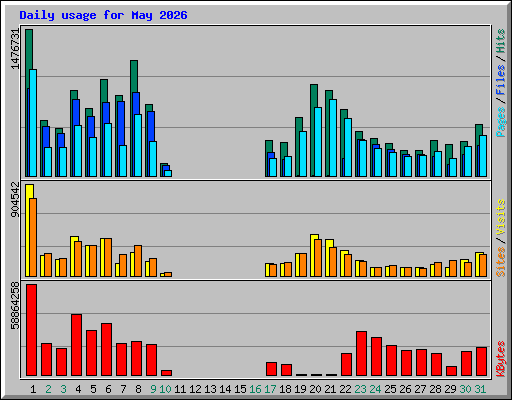This screenshot has height=400, width=512.
Task: Click the cyan Pages bar for day 8
Action: (x=138, y=145)
